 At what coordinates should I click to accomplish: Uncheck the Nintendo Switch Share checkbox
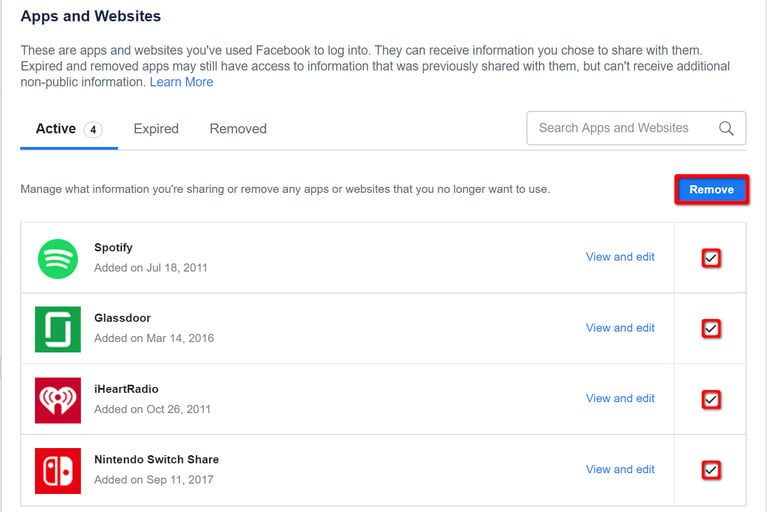pos(711,470)
